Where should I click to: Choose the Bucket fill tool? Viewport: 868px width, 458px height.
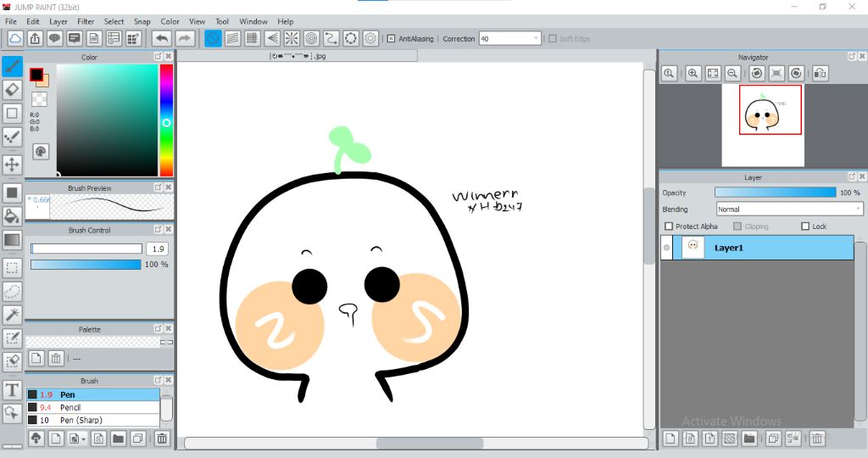click(12, 216)
